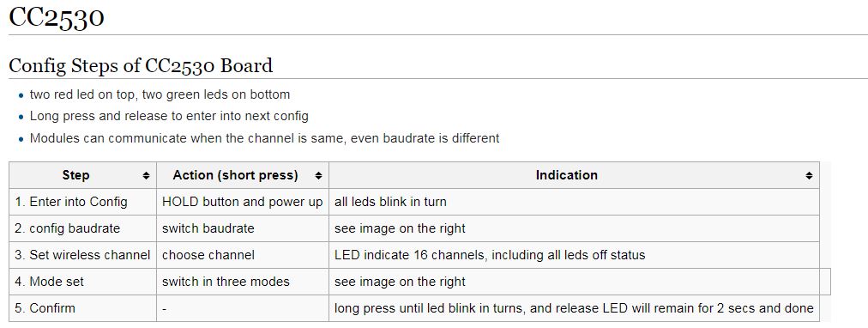Select the '1. Enter into Config' cell

click(x=83, y=202)
